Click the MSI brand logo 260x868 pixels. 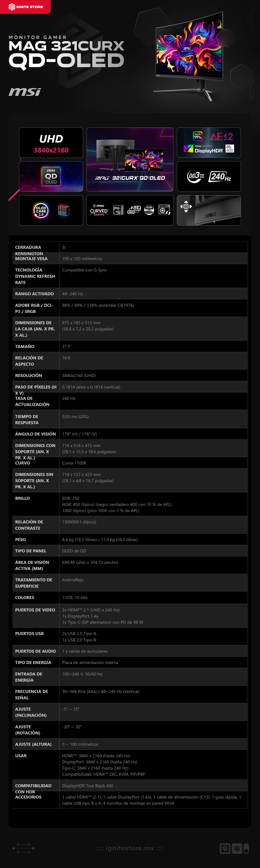point(25,92)
